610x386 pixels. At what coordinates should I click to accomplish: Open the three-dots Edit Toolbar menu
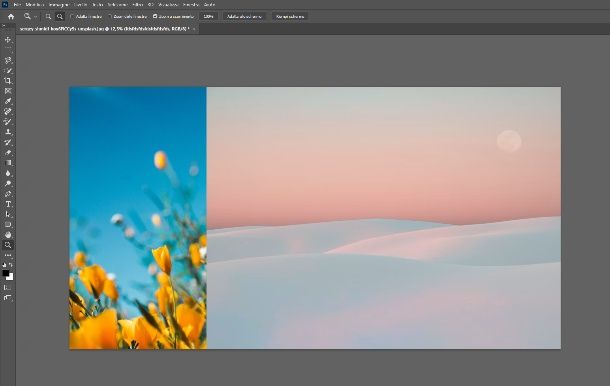8,255
